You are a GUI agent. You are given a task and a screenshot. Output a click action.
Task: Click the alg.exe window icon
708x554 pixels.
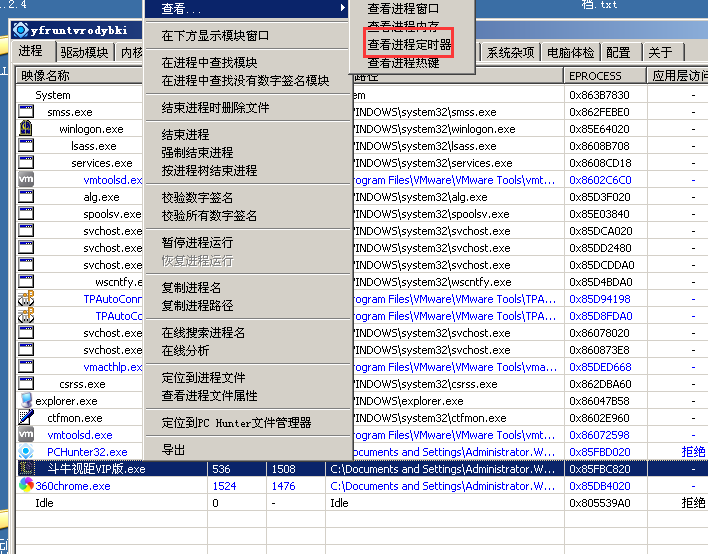[x=26, y=197]
